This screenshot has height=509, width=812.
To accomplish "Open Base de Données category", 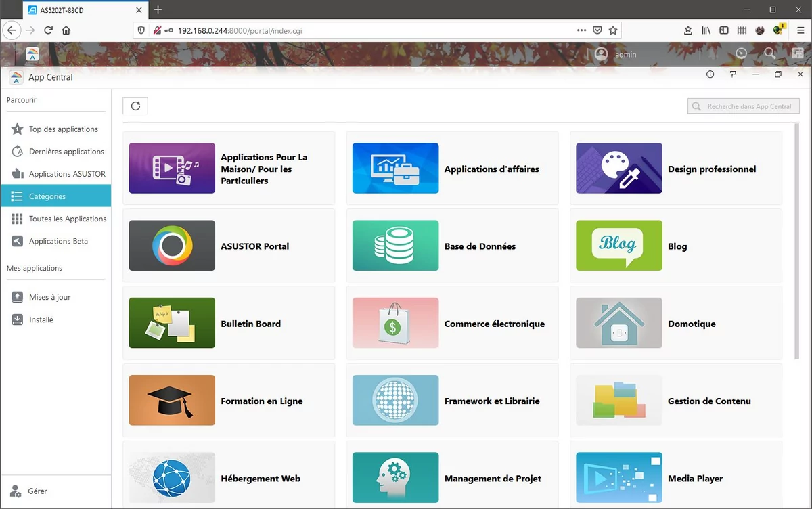I will 452,246.
